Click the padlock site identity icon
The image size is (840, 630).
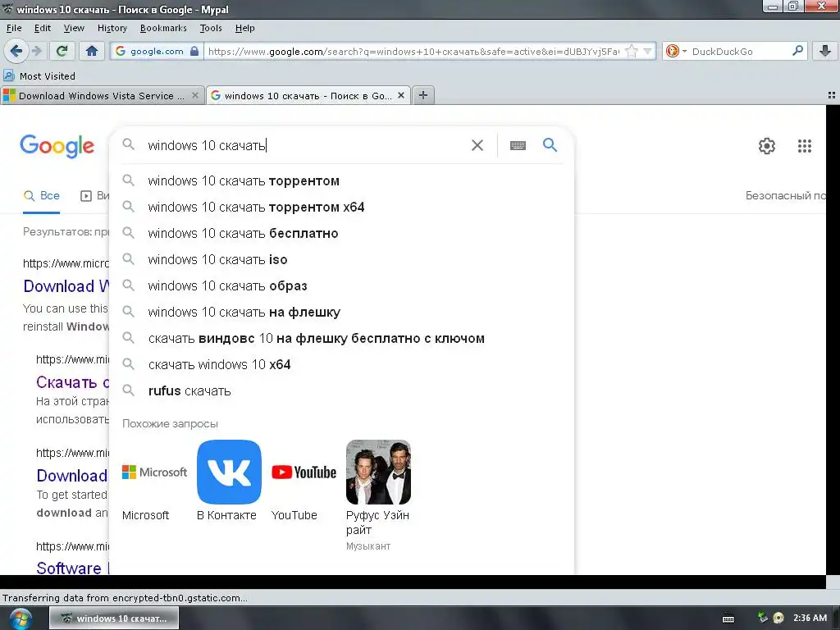tap(194, 51)
